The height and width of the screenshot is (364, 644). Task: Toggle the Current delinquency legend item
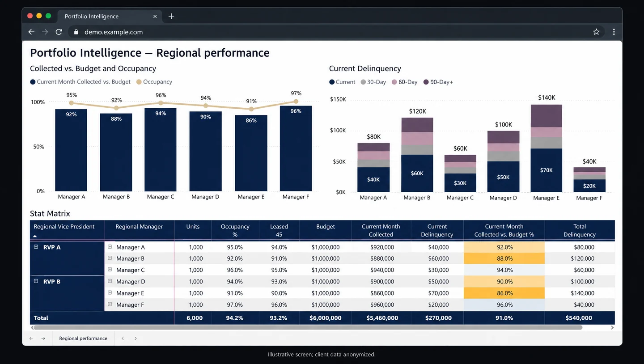point(342,82)
